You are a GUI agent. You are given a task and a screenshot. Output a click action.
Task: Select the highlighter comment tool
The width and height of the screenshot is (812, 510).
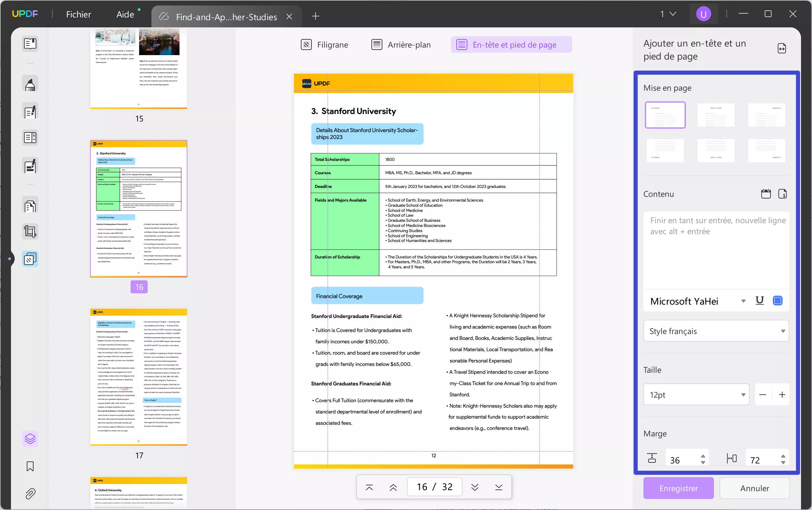point(30,84)
